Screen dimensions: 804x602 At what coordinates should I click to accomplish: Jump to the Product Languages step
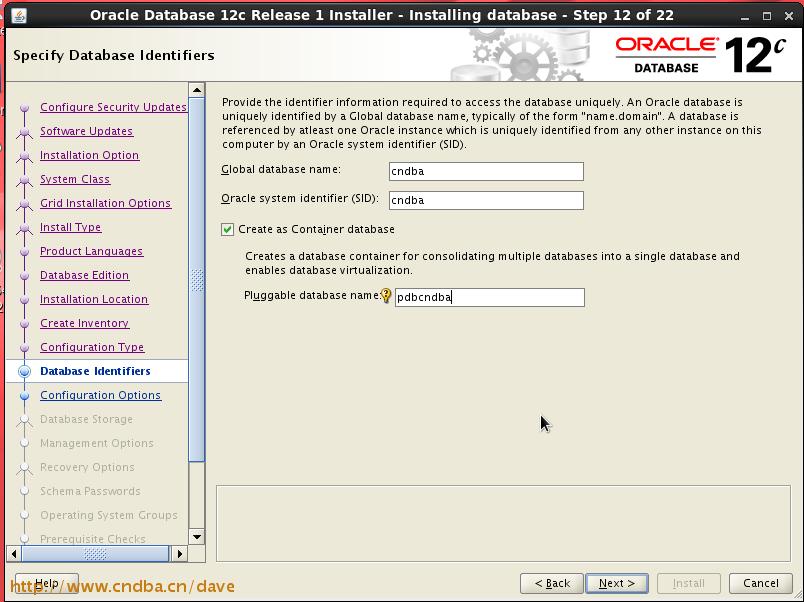(92, 251)
